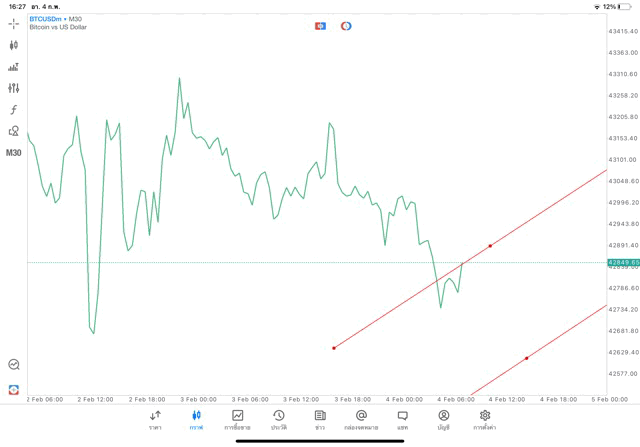Open the drawing objects shapes tool
The height and width of the screenshot is (447, 640).
point(13,131)
